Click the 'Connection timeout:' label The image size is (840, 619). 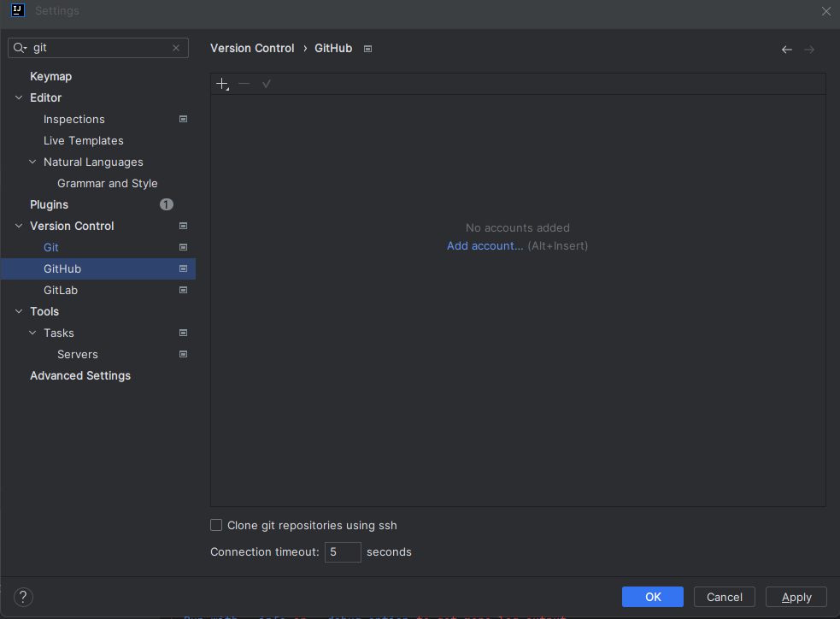point(265,552)
